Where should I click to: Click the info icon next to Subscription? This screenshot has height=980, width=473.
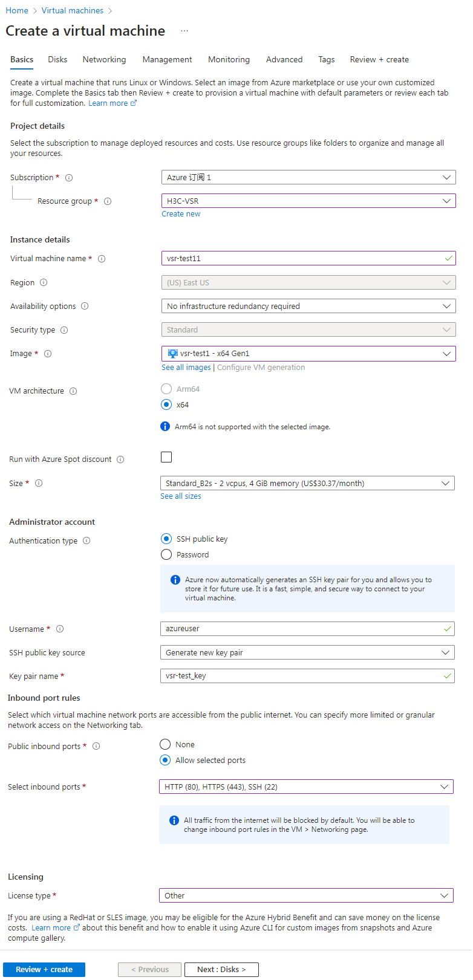click(x=69, y=178)
